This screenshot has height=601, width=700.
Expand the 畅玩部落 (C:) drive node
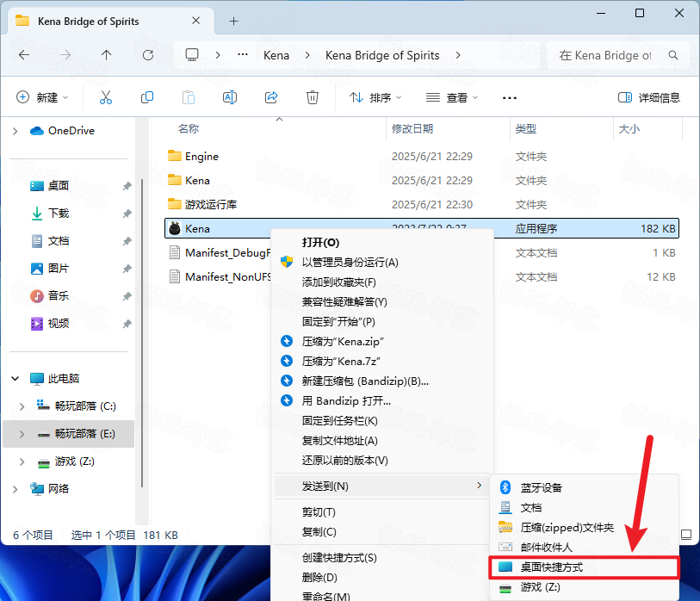[22, 406]
